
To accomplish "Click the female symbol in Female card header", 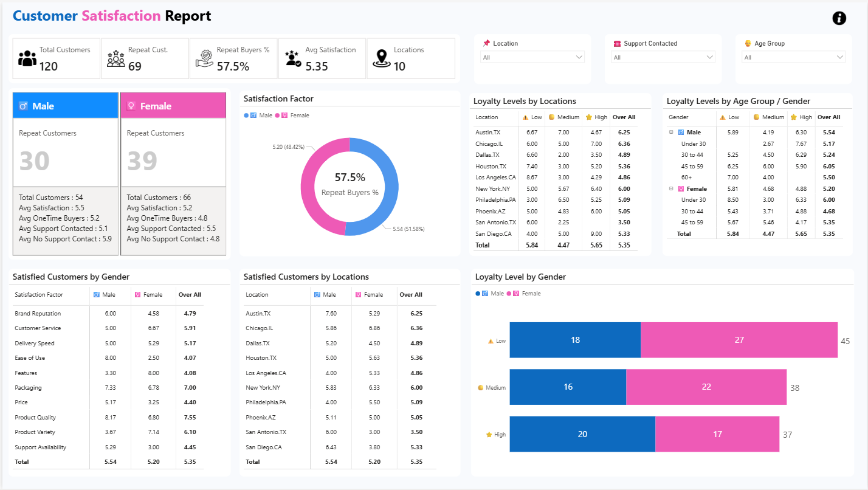I will (131, 106).
